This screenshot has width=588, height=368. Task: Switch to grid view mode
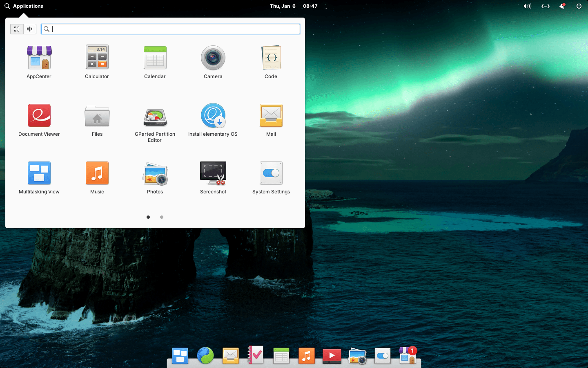coord(17,29)
